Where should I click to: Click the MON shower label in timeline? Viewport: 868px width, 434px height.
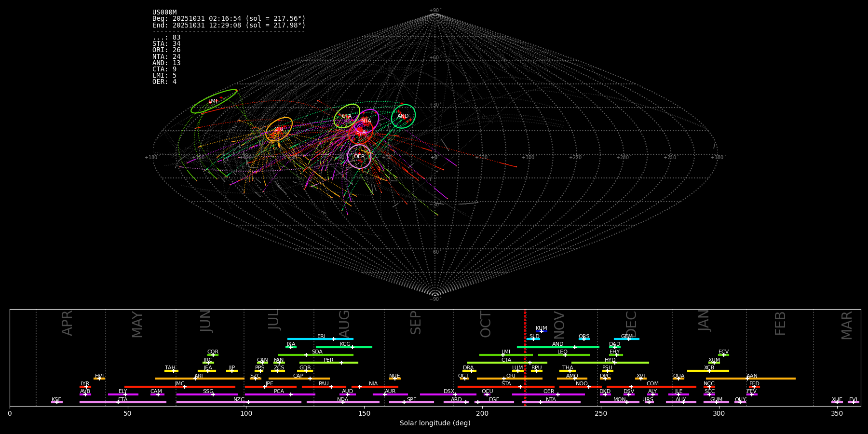[620, 400]
